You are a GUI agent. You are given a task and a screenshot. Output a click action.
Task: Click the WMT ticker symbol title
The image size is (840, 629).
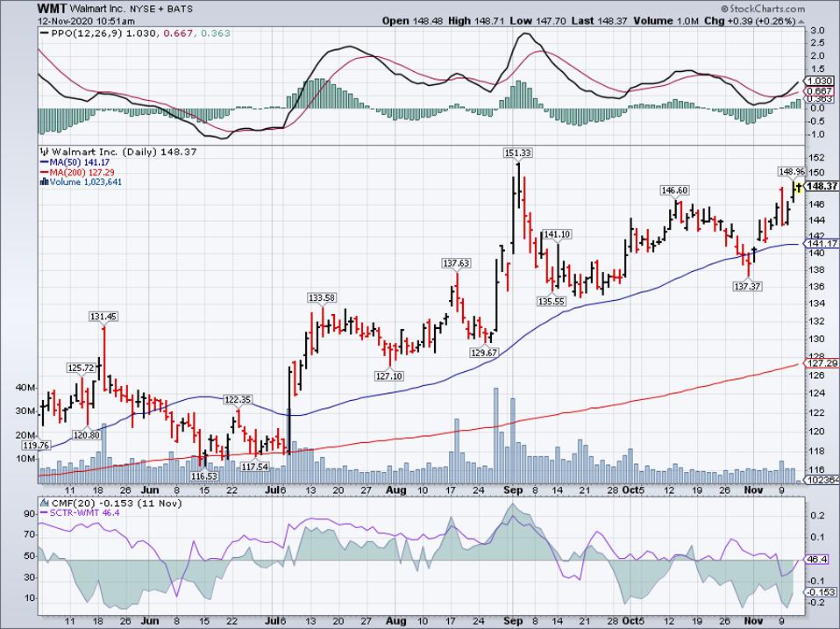[x=53, y=9]
